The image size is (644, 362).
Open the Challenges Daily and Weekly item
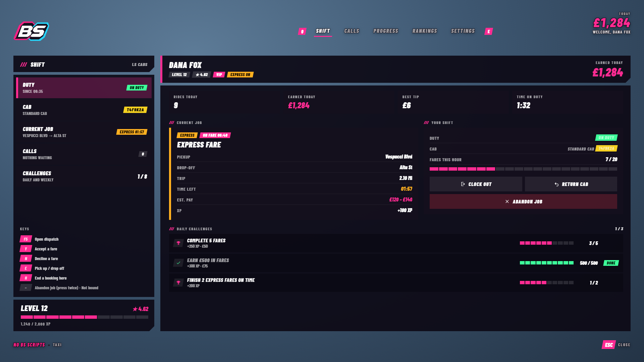pyautogui.click(x=84, y=176)
